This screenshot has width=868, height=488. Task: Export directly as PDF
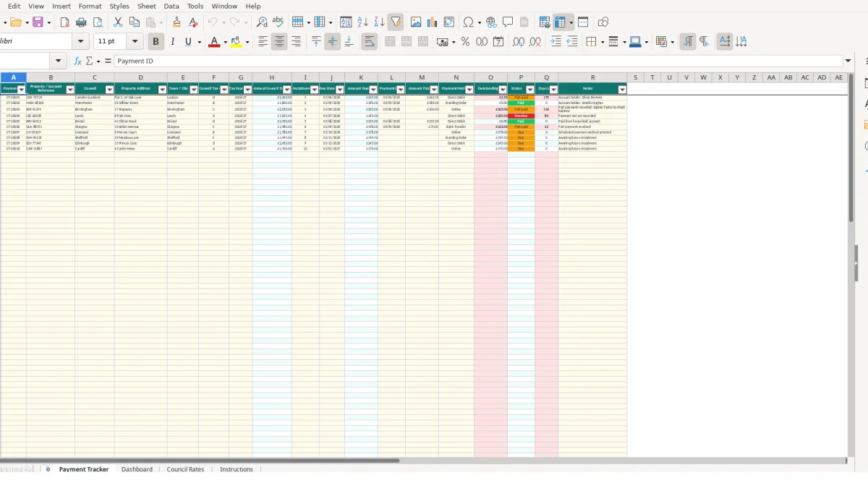click(65, 22)
